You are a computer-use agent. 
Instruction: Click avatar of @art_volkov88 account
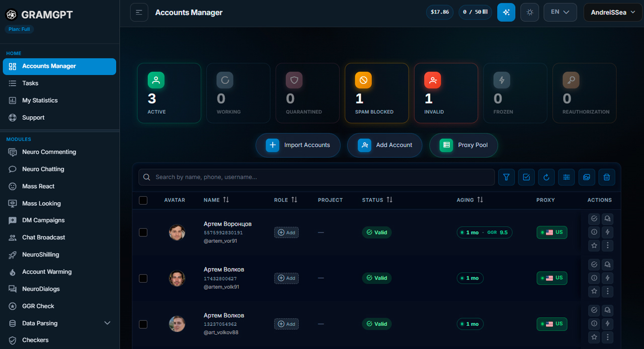[177, 324]
